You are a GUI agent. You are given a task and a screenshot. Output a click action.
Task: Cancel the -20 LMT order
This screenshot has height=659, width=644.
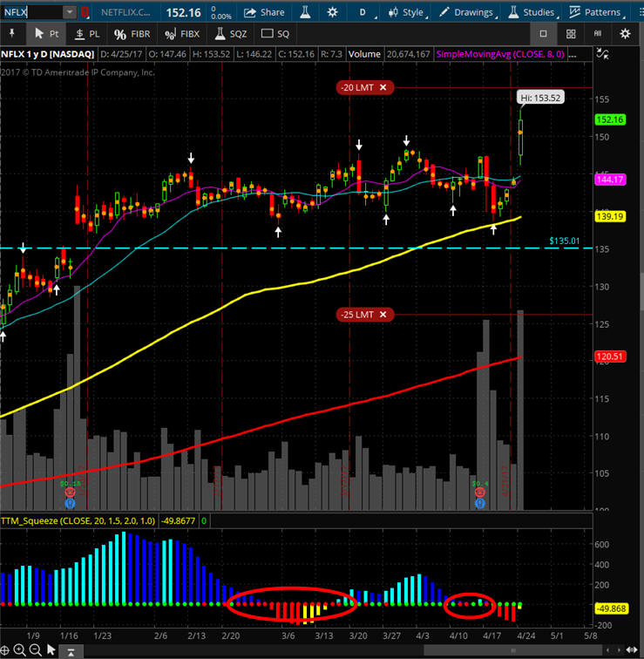tap(383, 87)
